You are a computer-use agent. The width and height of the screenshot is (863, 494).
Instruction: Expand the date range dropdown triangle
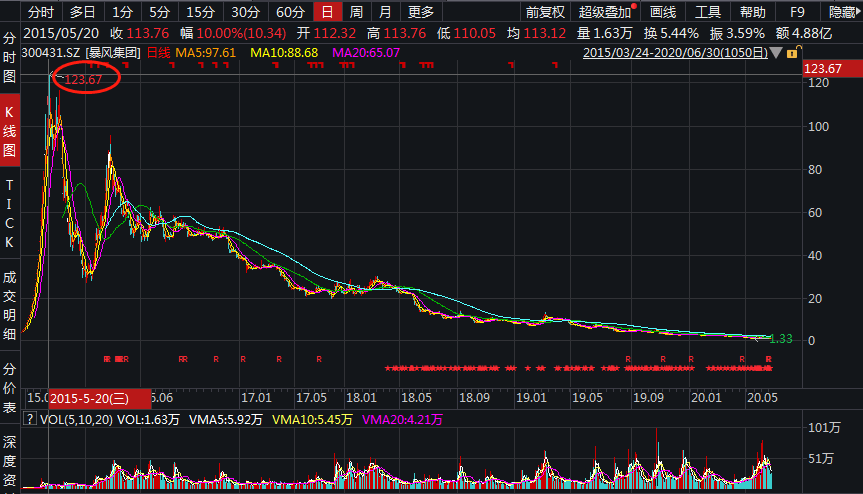tap(776, 53)
